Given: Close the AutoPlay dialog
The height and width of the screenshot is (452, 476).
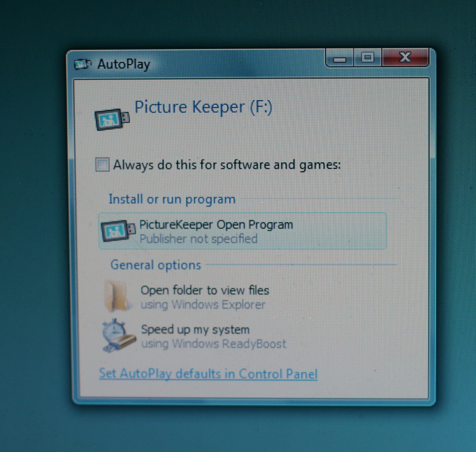Looking at the screenshot, I should pyautogui.click(x=405, y=57).
